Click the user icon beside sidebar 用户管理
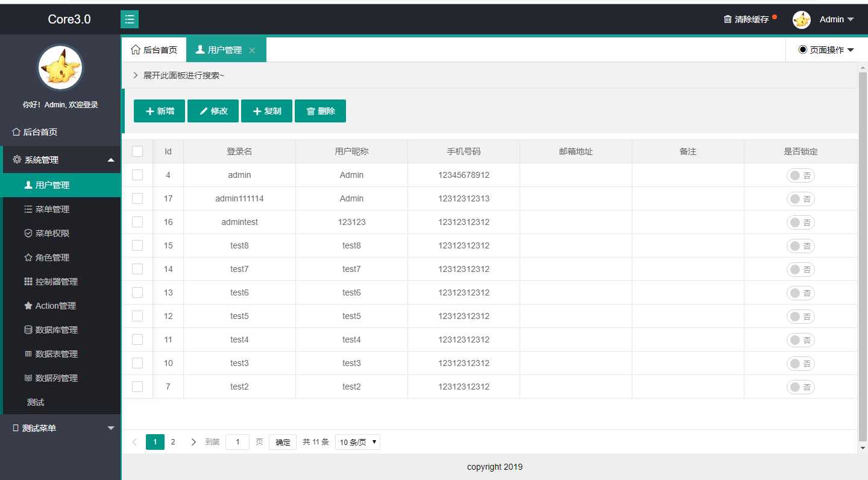The width and height of the screenshot is (868, 480). 28,185
